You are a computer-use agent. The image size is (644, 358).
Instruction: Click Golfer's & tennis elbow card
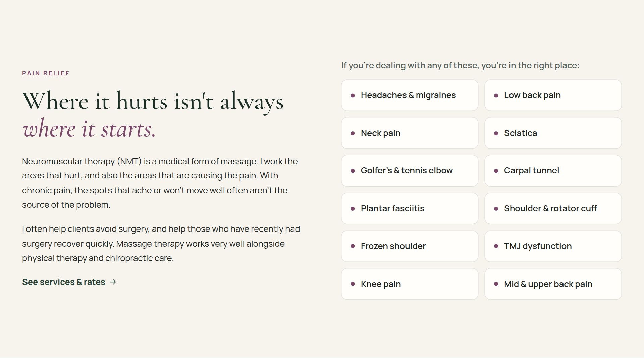(410, 171)
